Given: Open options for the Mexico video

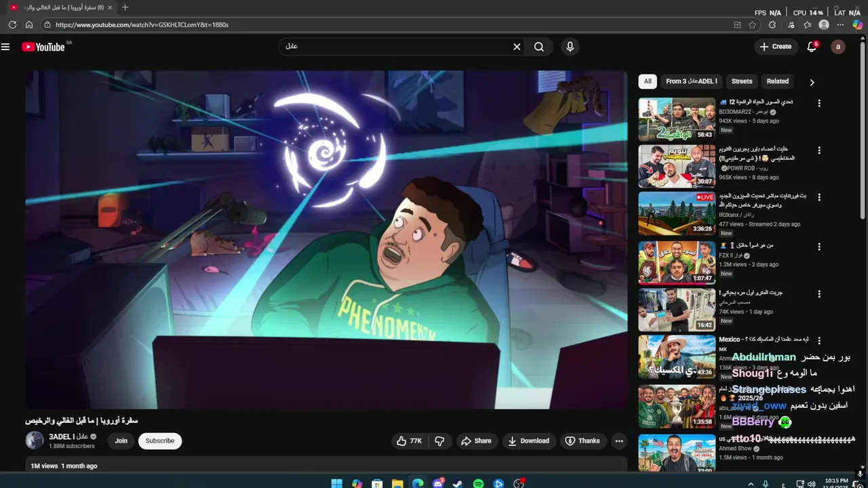Looking at the screenshot, I should click(819, 341).
